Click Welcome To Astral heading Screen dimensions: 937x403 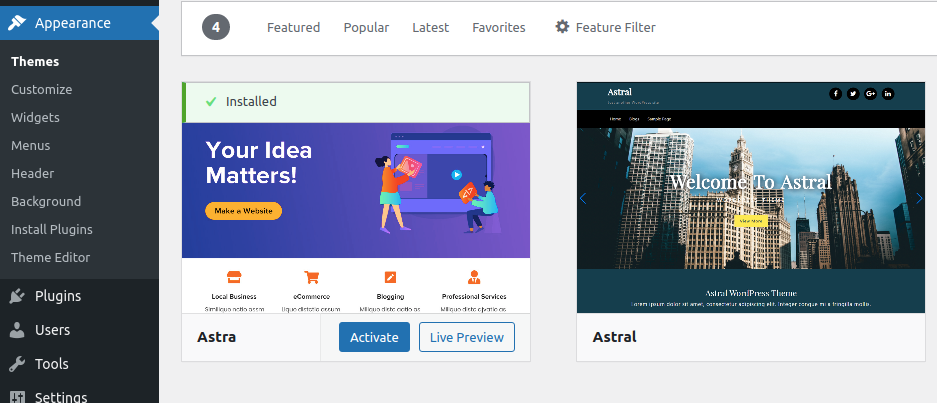click(x=751, y=182)
